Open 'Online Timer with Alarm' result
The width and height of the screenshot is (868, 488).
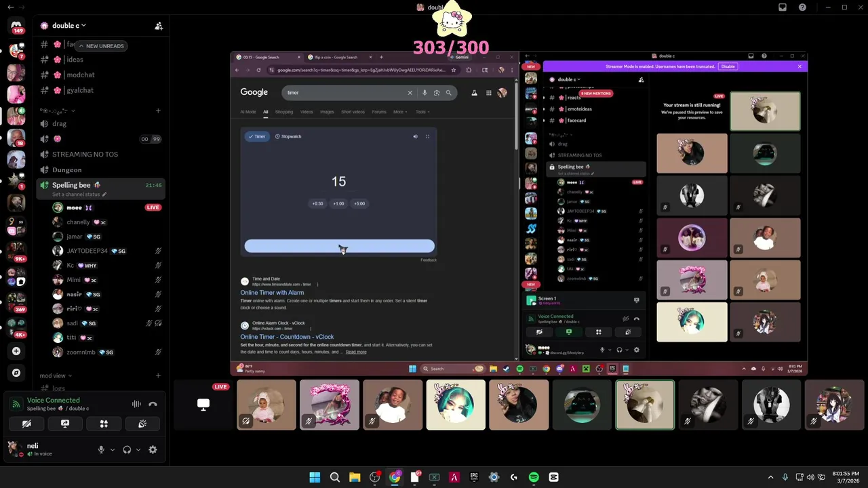[x=272, y=293]
